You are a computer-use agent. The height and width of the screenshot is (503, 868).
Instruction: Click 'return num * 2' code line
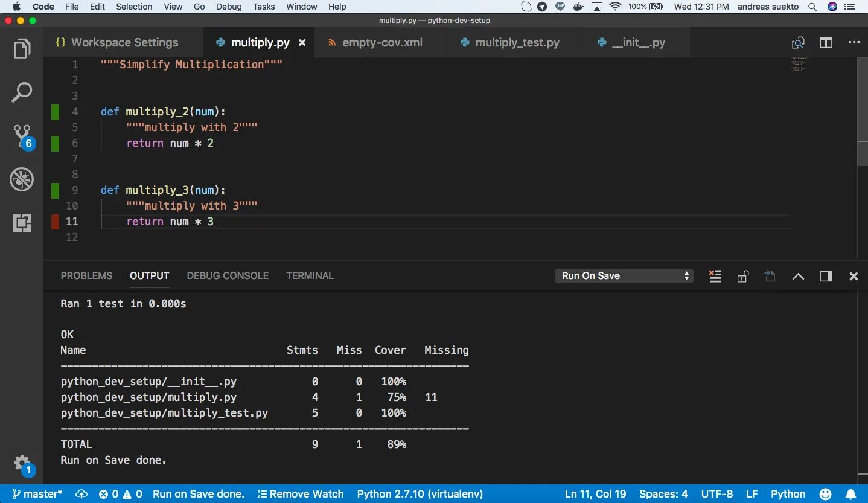click(x=170, y=143)
